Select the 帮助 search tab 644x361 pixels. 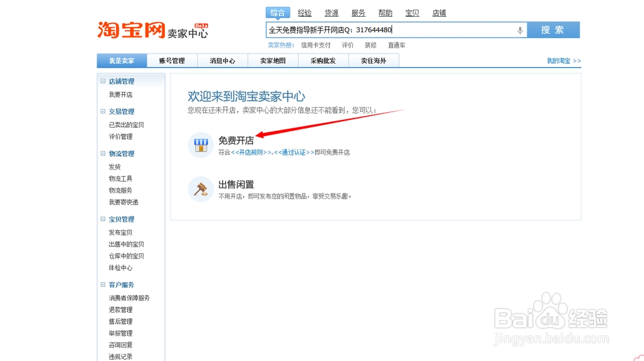pos(385,13)
